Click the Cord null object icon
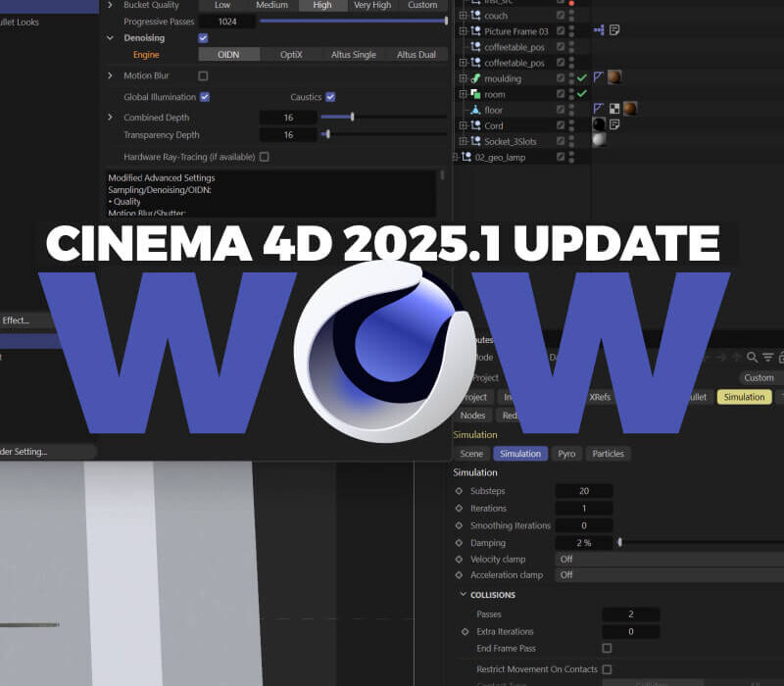 pyautogui.click(x=475, y=125)
